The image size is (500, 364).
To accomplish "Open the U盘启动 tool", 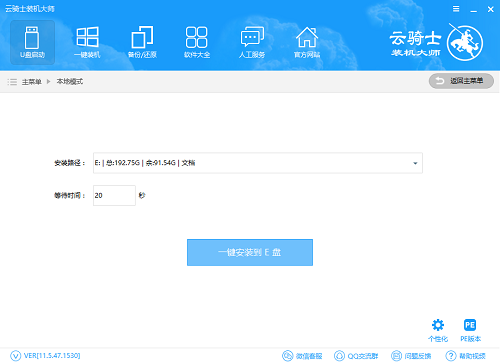I will click(x=32, y=42).
